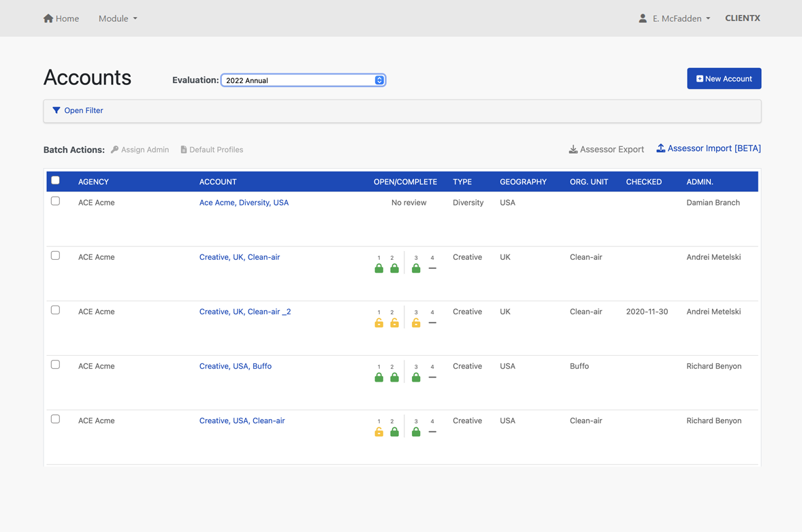Expand the Module menu dropdown
This screenshot has width=802, height=532.
click(x=118, y=18)
